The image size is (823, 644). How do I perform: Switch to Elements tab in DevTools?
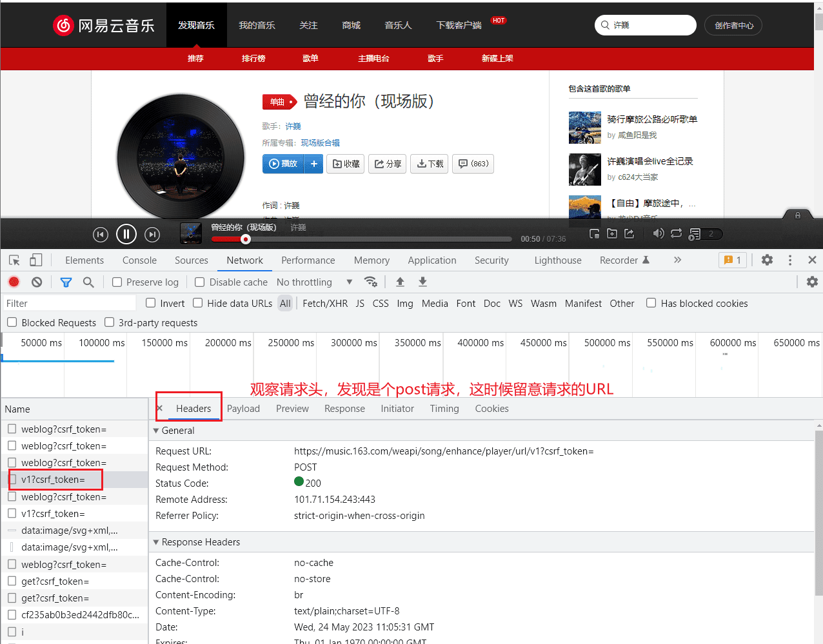click(x=84, y=260)
